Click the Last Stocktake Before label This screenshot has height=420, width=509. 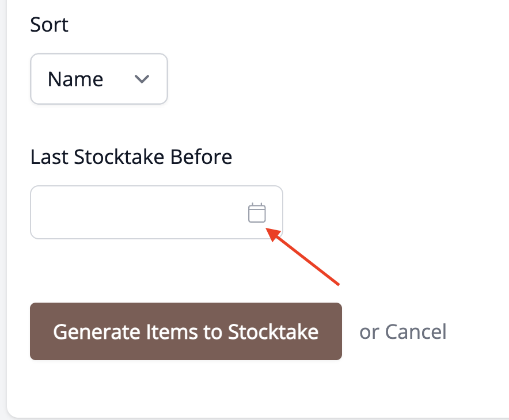point(131,157)
